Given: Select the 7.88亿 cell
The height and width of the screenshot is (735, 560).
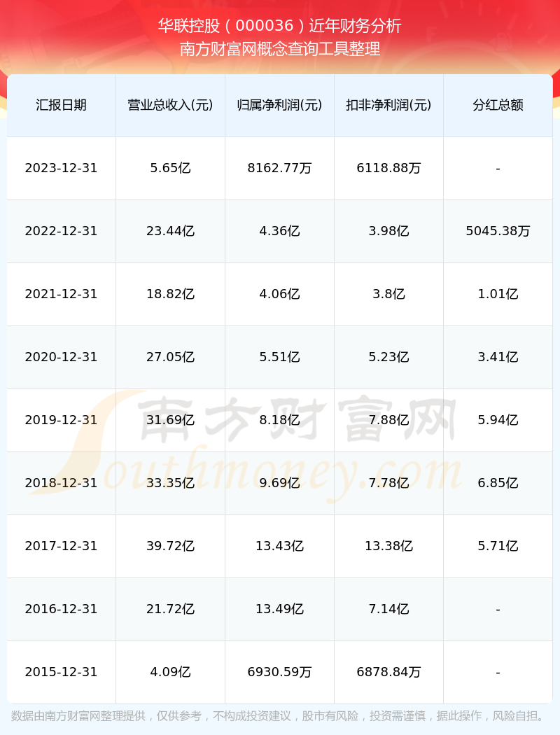Looking at the screenshot, I should click(389, 420).
